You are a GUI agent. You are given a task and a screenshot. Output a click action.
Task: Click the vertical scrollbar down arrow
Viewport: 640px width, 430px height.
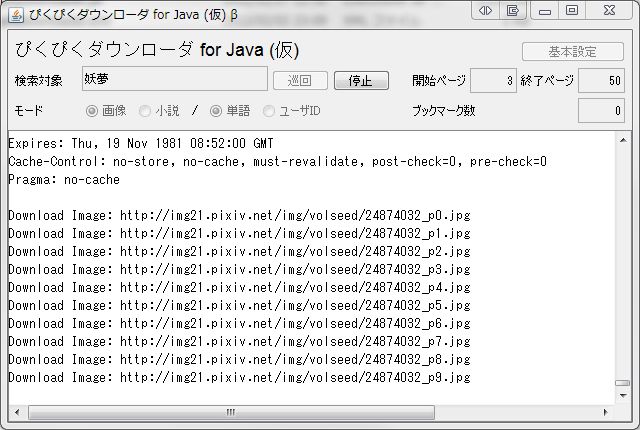point(623,395)
